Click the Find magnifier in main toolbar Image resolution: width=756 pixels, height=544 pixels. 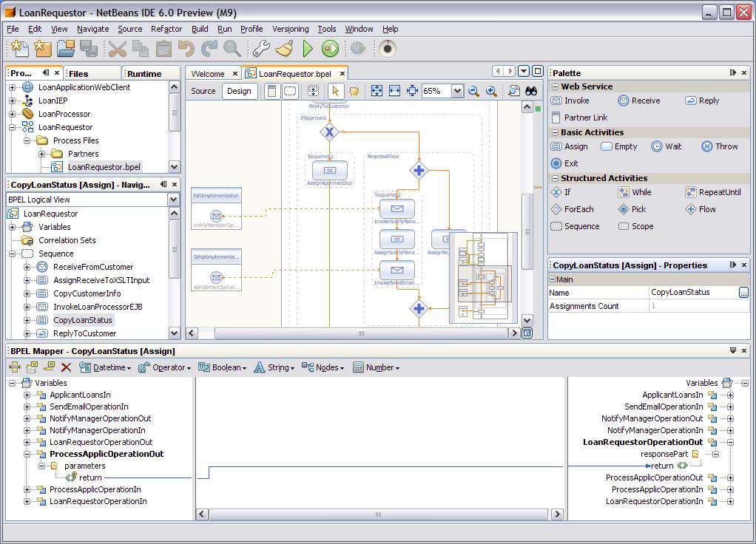tap(232, 49)
